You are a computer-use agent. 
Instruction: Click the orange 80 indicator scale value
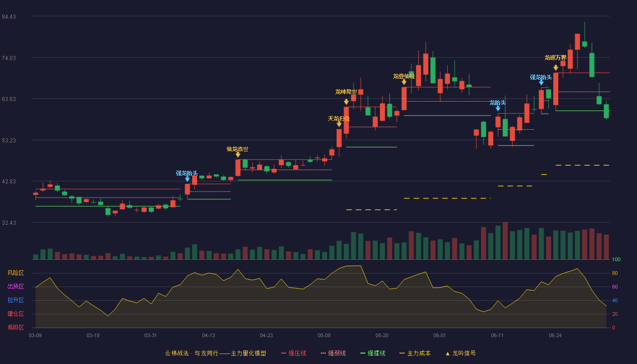coord(615,273)
